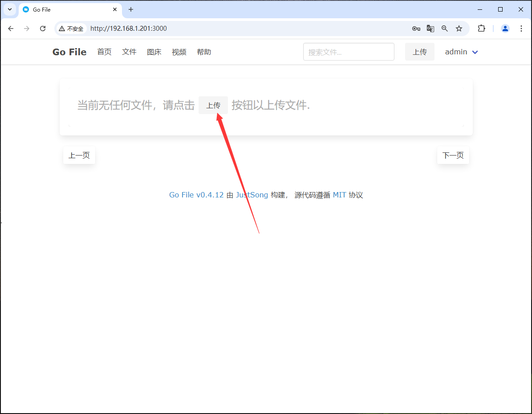This screenshot has height=414, width=532.
Task: Click the forward navigation arrow
Action: 27,28
